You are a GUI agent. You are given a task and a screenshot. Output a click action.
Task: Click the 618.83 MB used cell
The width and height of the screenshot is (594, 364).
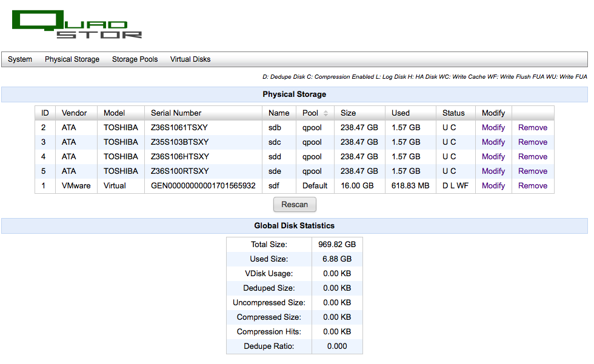click(410, 186)
